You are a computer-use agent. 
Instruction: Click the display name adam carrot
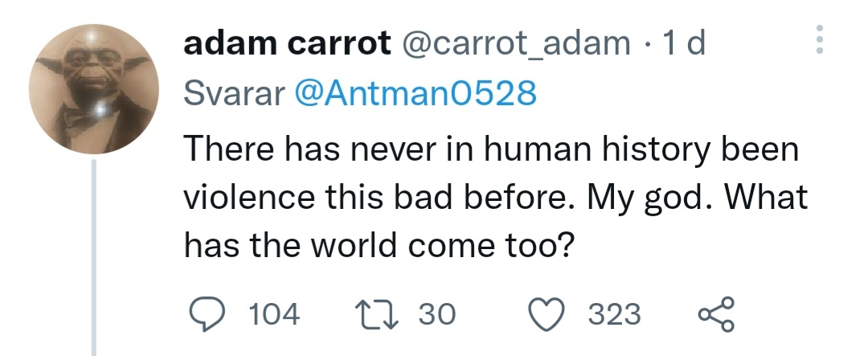click(286, 43)
